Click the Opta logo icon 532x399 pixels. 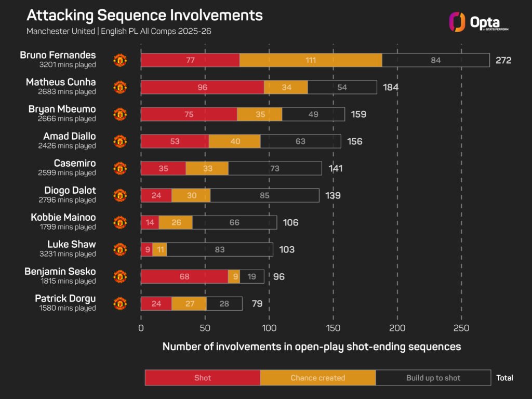(x=457, y=22)
